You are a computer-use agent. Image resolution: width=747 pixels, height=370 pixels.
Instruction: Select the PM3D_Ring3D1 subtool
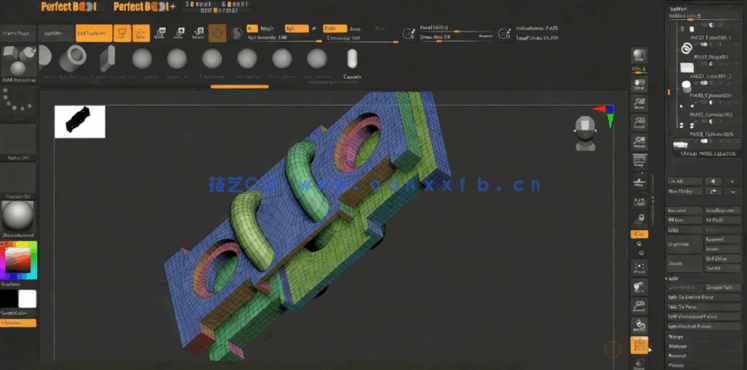tap(708, 49)
